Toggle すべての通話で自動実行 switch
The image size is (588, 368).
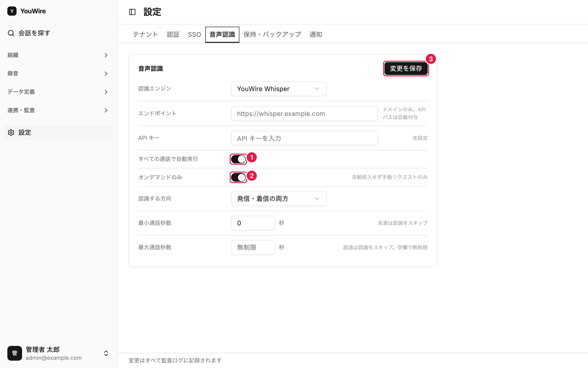pyautogui.click(x=238, y=159)
